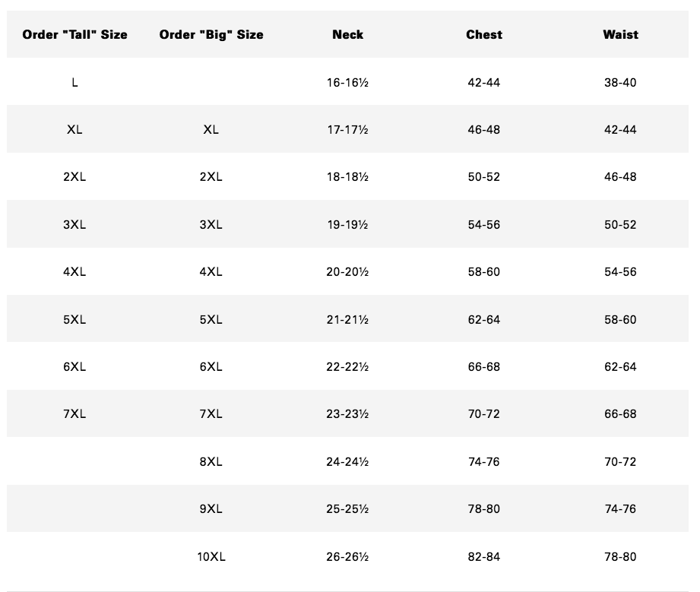
Task: Click the Waist column header
Action: pyautogui.click(x=620, y=34)
